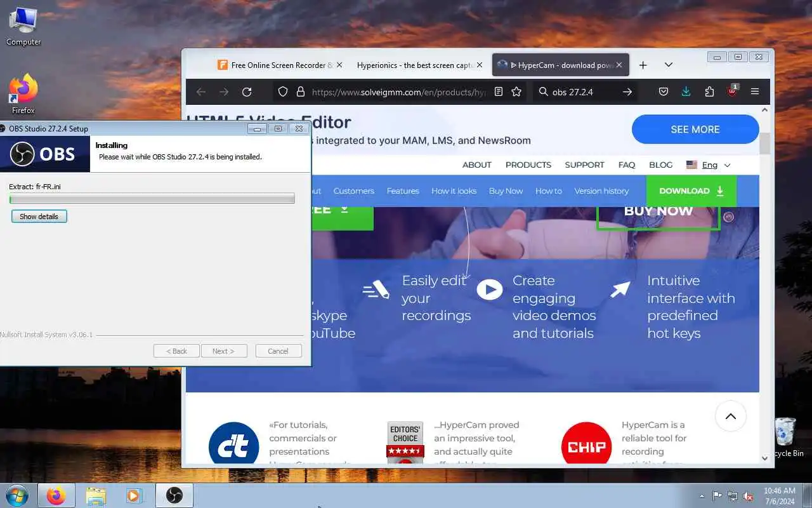The width and height of the screenshot is (812, 508).
Task: Click the video play icon on the page
Action: [489, 290]
